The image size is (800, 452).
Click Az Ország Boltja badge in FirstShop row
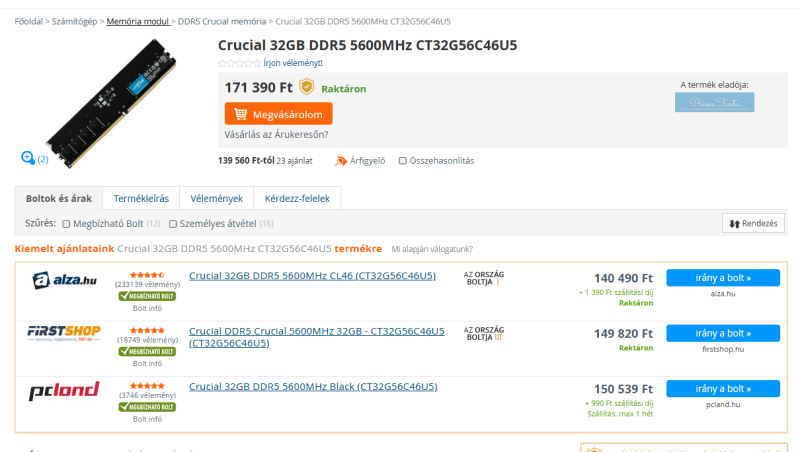484,334
